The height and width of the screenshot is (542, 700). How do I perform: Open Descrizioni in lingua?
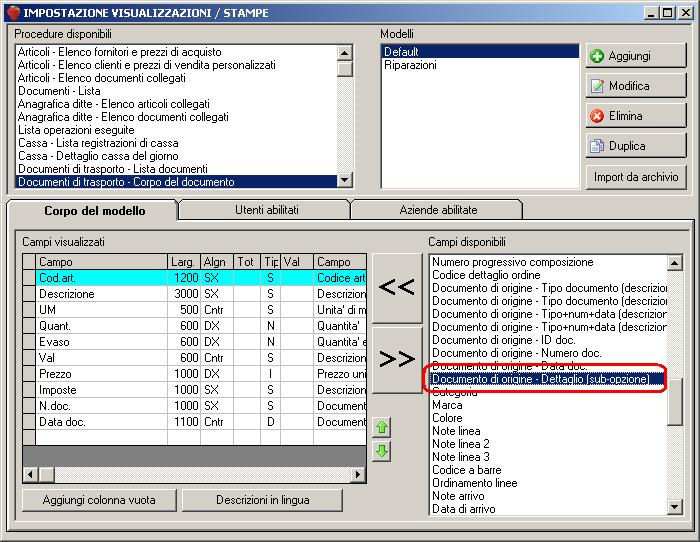click(x=262, y=500)
